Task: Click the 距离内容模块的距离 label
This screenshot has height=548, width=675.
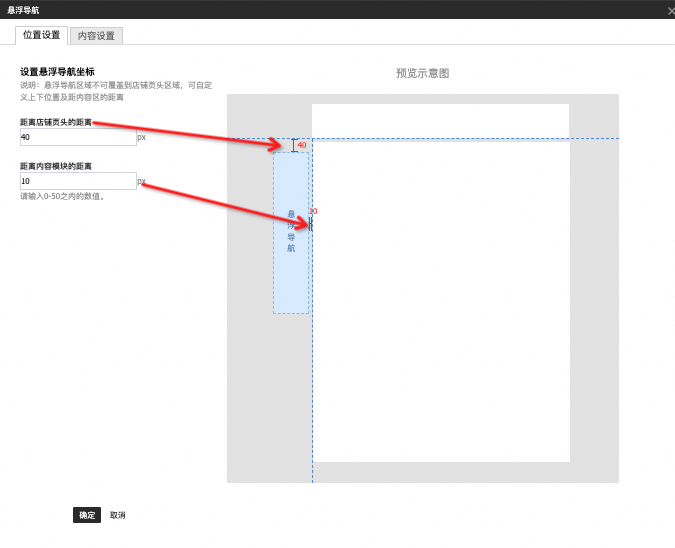Action: (56, 166)
